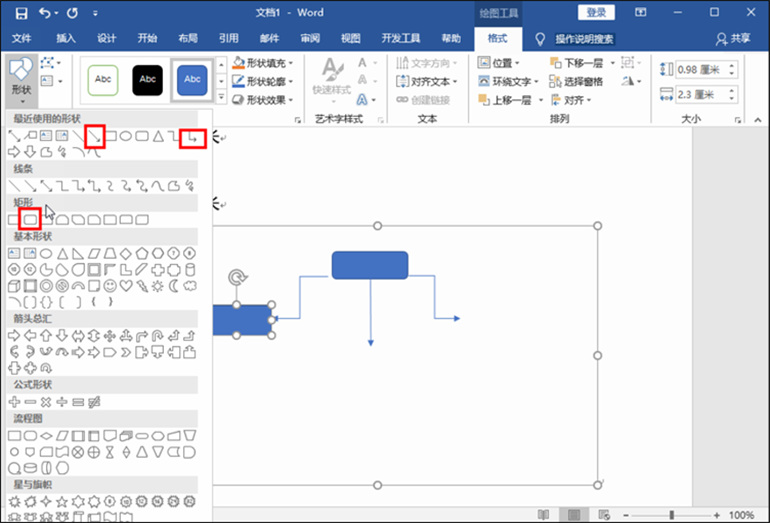
Task: Open 对齐 align dropdown
Action: [571, 100]
